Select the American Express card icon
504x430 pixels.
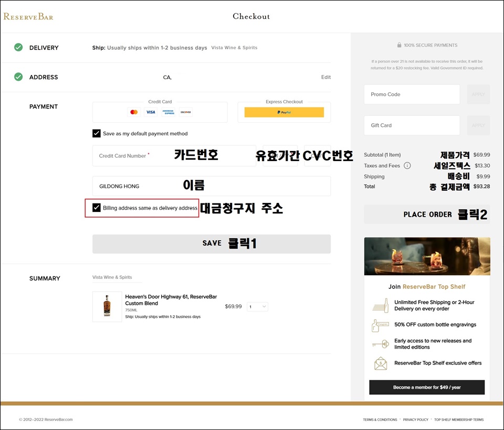point(168,112)
